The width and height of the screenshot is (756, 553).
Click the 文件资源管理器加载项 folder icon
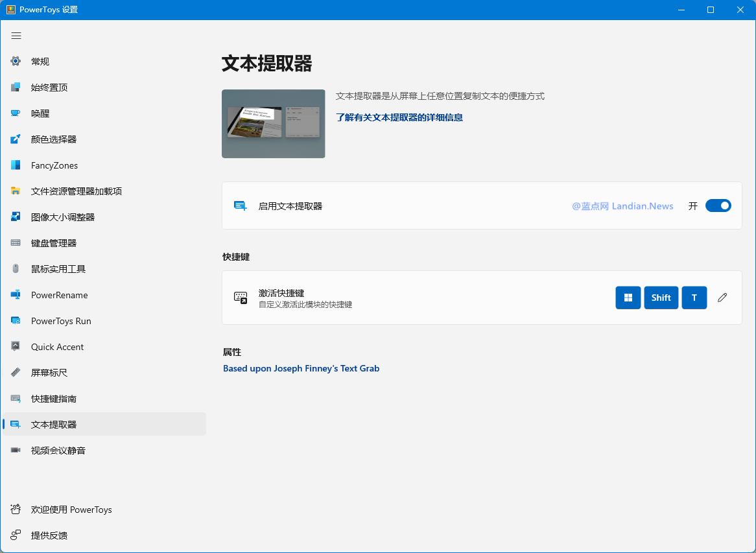click(16, 191)
